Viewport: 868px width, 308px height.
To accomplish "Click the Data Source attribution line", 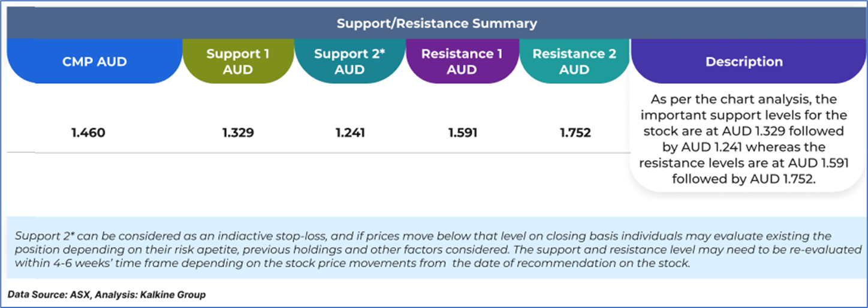I will coord(107,295).
